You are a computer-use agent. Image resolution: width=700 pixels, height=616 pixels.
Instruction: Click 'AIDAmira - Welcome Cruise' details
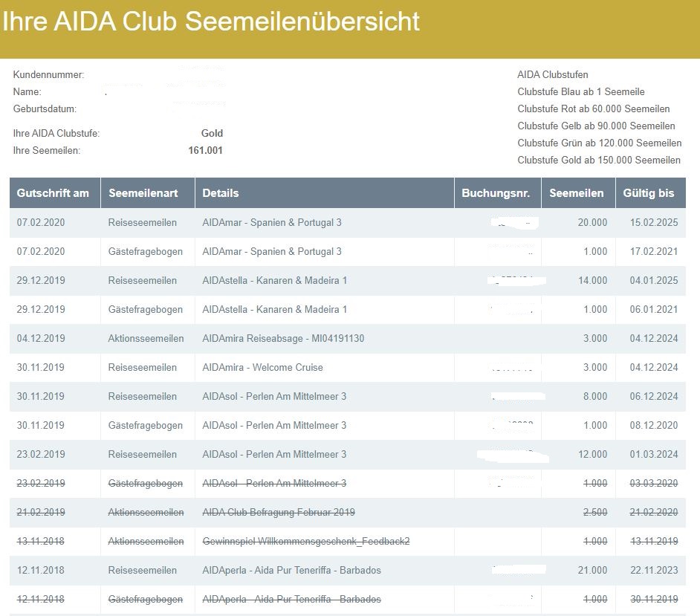click(262, 368)
